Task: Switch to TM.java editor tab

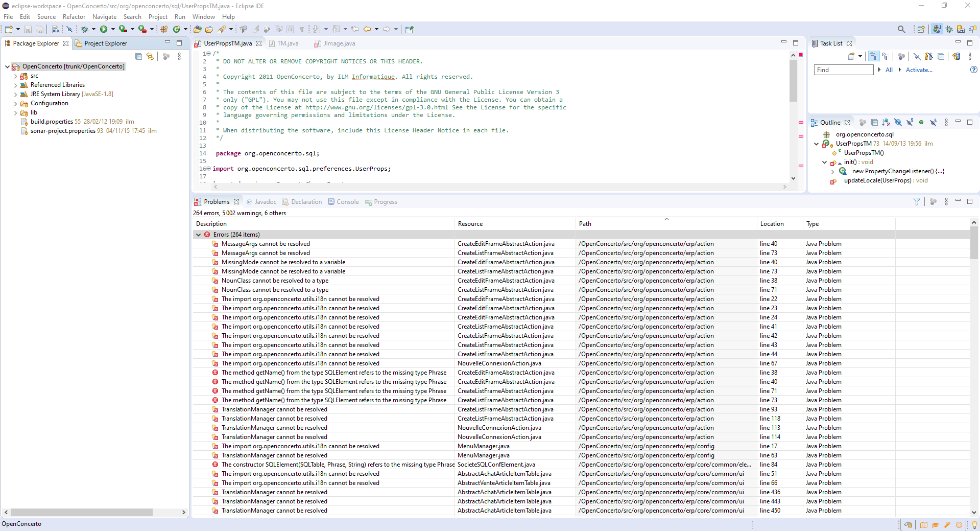Action: [x=284, y=43]
